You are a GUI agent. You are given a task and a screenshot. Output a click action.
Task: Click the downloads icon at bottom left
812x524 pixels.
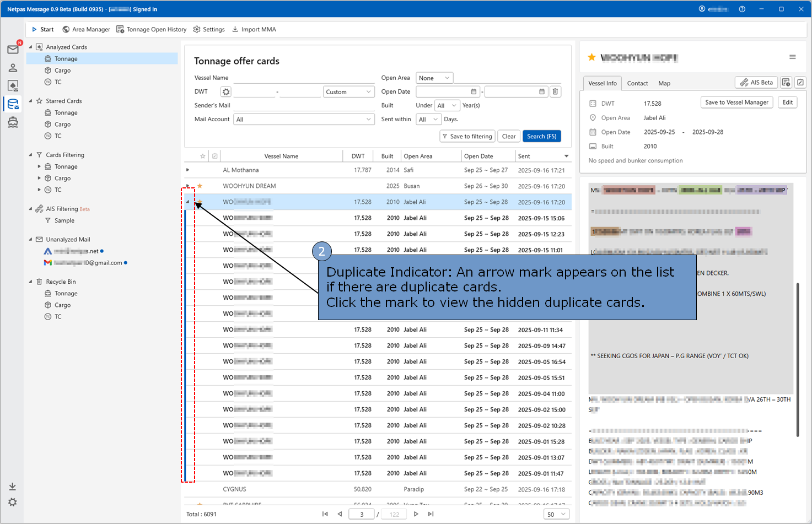(x=12, y=487)
